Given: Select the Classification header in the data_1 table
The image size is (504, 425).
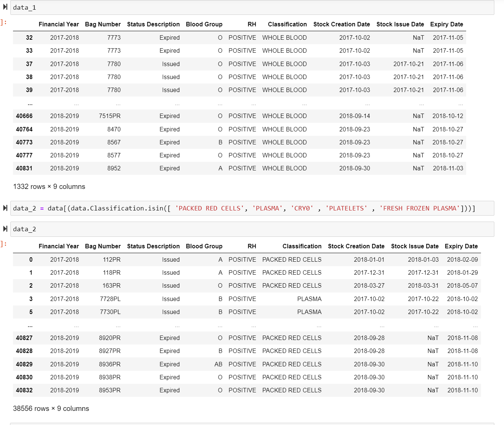Looking at the screenshot, I should [287, 24].
